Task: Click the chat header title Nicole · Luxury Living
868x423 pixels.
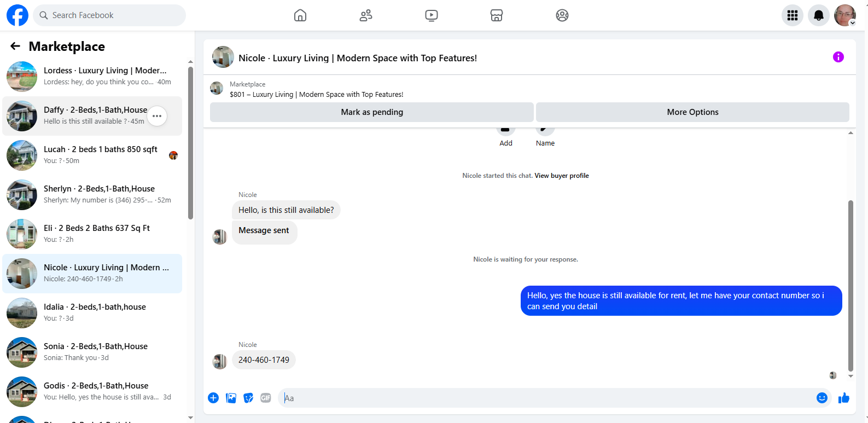Action: 358,58
